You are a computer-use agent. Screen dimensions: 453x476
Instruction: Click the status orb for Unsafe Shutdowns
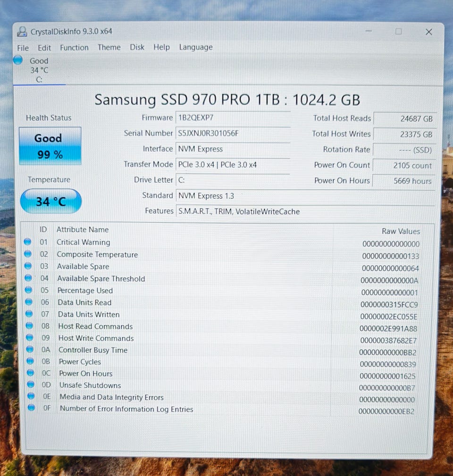31,384
